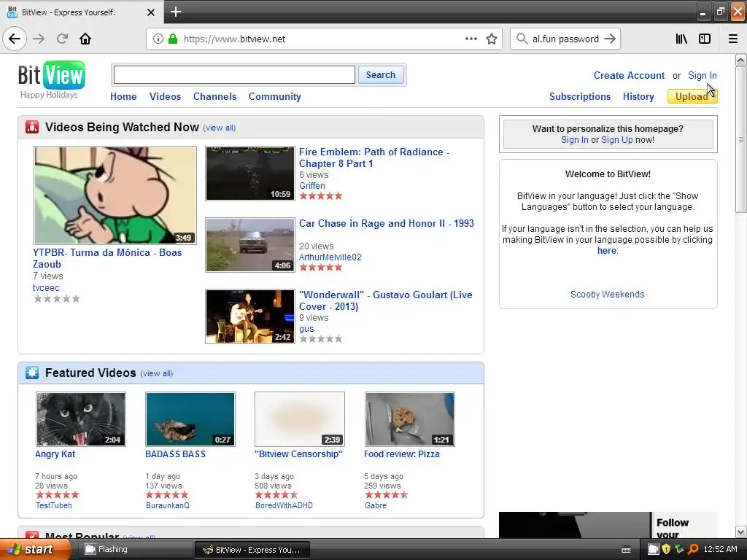The width and height of the screenshot is (747, 560).
Task: Click the red Videos Being Watched Now icon
Action: click(x=32, y=127)
